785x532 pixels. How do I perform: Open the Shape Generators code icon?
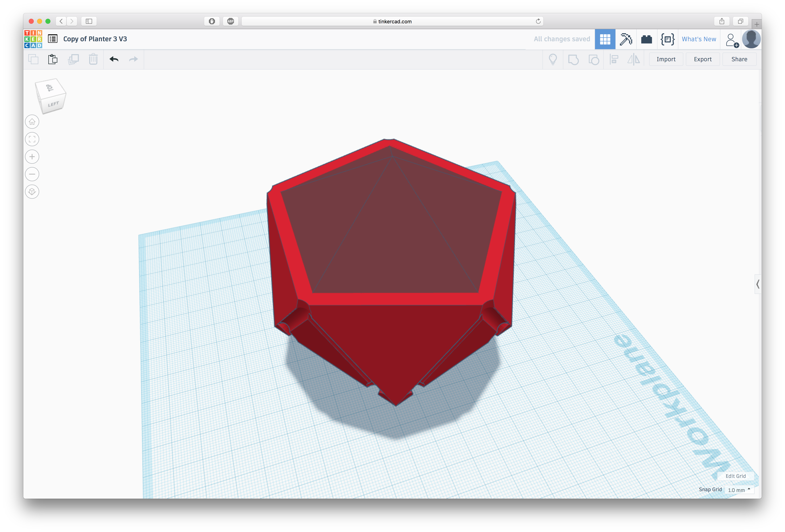tap(667, 39)
